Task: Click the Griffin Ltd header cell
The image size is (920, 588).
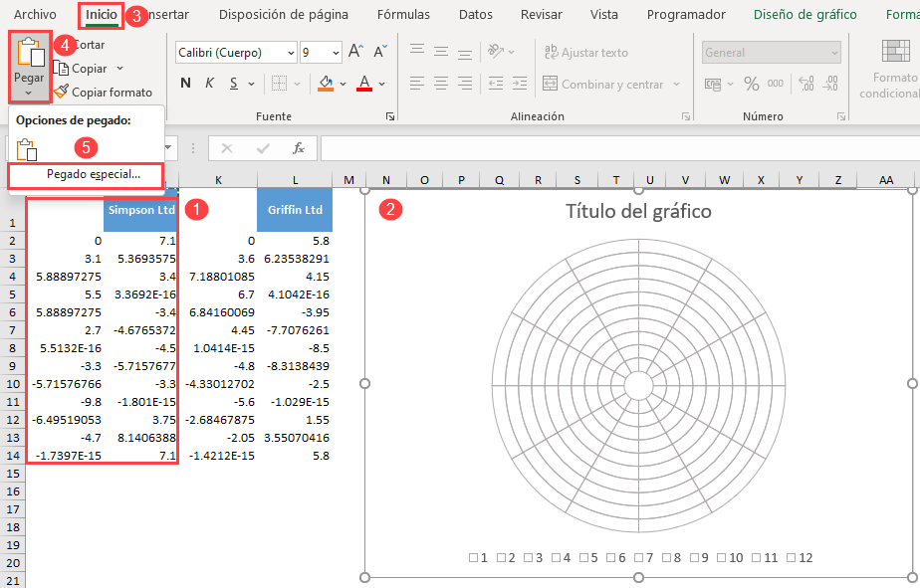Action: (295, 210)
